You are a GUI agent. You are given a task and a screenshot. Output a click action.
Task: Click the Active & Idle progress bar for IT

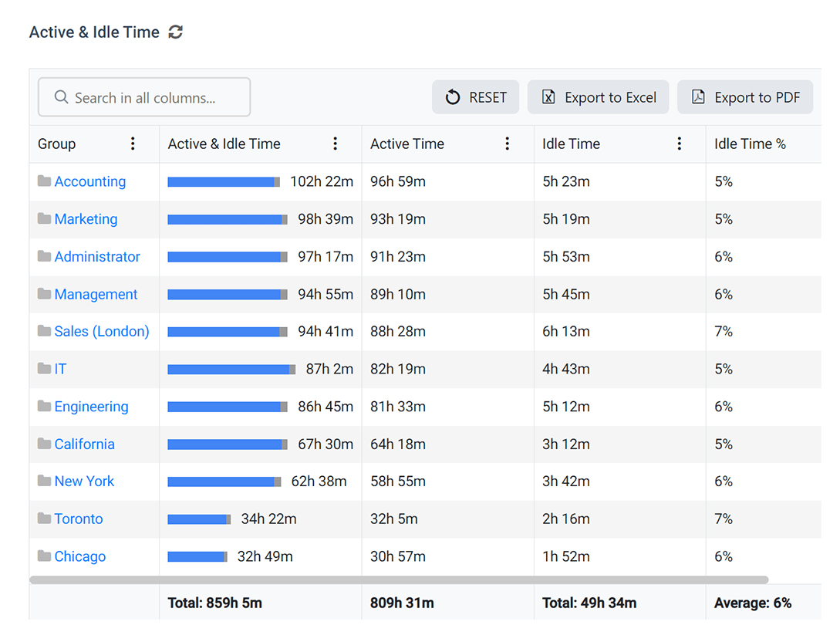coord(230,369)
